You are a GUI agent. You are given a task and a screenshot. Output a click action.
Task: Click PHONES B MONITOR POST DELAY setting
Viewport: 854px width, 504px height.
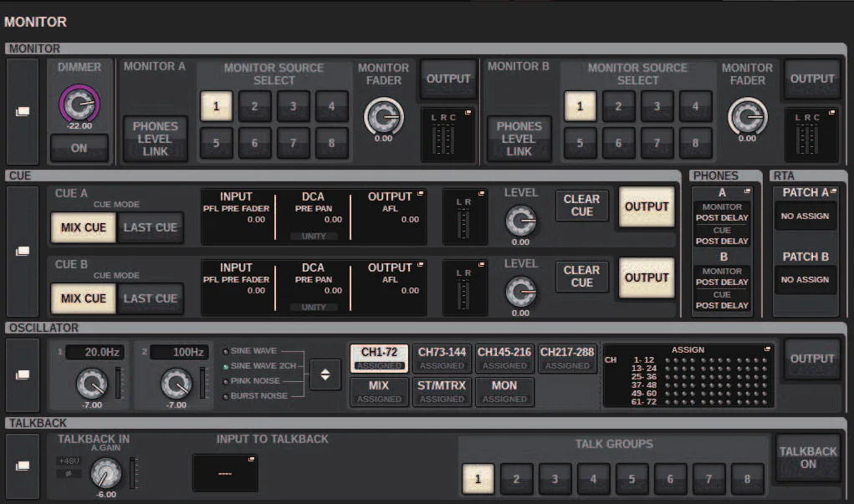coord(722,277)
